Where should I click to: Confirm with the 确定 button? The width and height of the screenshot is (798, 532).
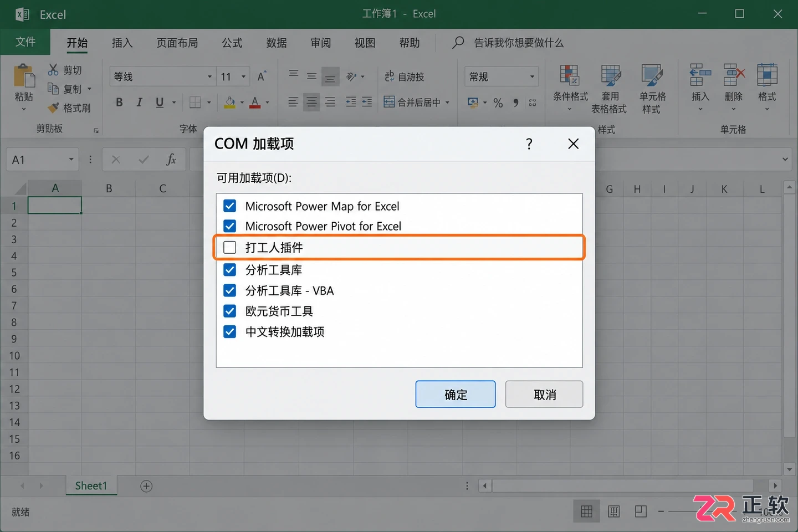point(456,394)
